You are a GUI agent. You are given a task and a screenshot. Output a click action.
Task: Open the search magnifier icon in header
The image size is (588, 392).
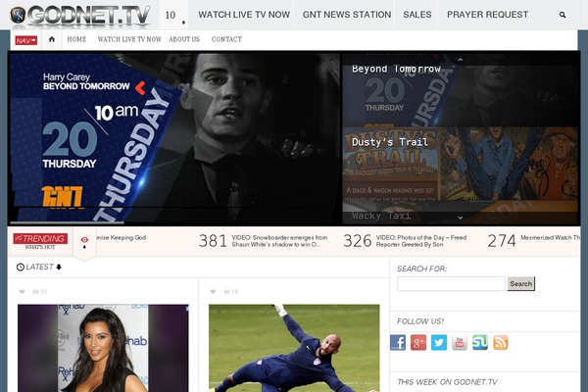[x=563, y=15]
